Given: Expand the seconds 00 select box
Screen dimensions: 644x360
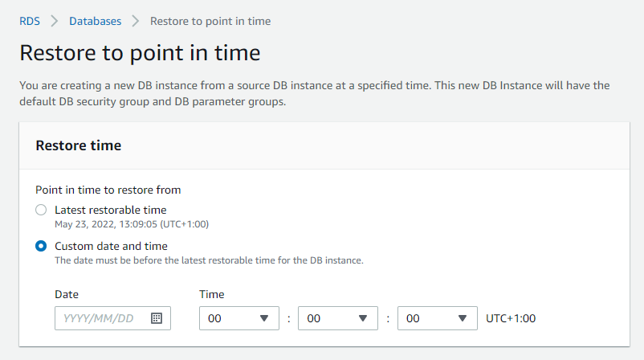Looking at the screenshot, I should 438,318.
